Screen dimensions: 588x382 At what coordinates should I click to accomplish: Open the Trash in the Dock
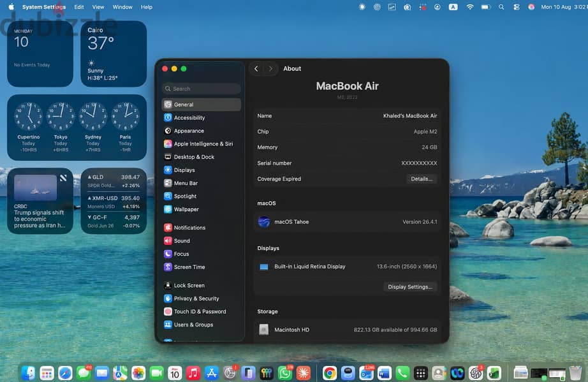click(575, 373)
